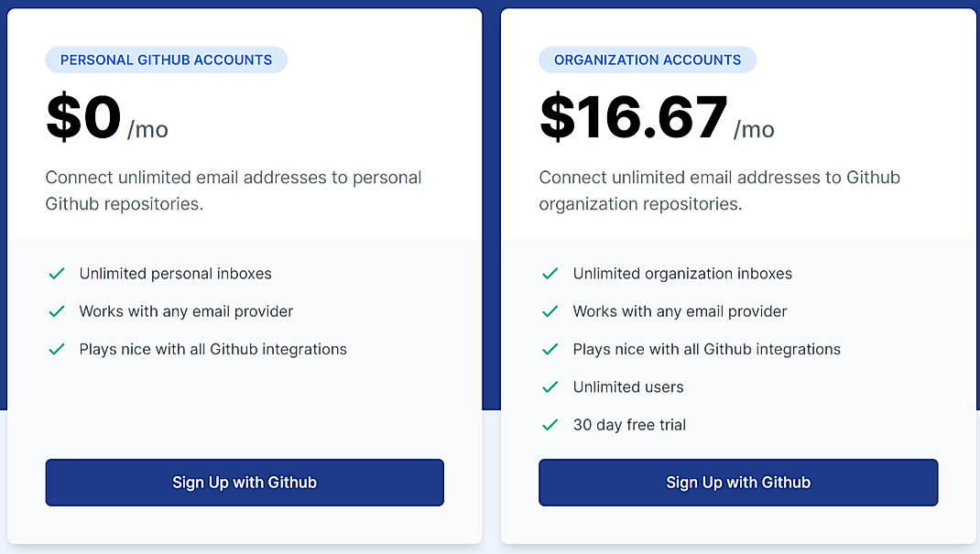This screenshot has height=554, width=980.
Task: Expand the ORGANIZATION ACCOUNTS plan badge
Action: tap(648, 59)
